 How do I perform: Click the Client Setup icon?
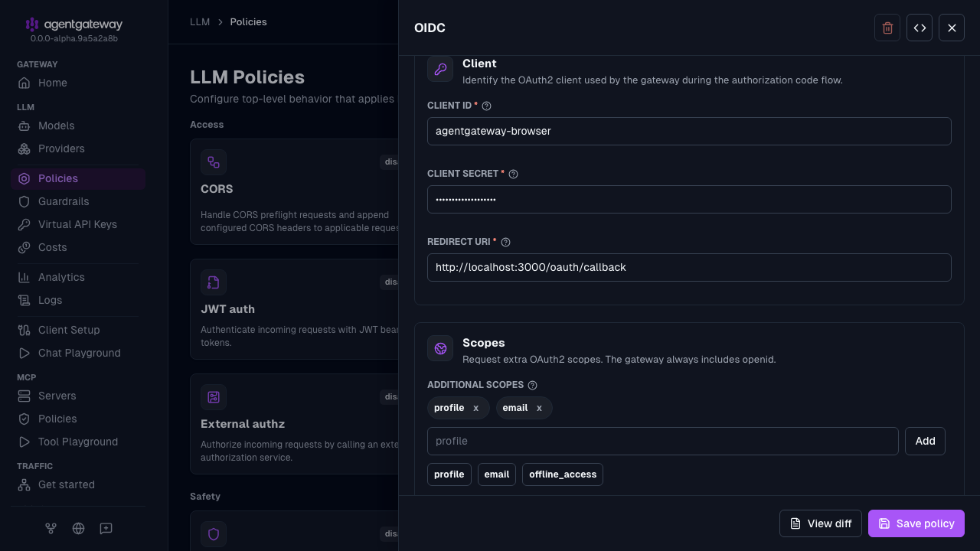[x=24, y=330]
